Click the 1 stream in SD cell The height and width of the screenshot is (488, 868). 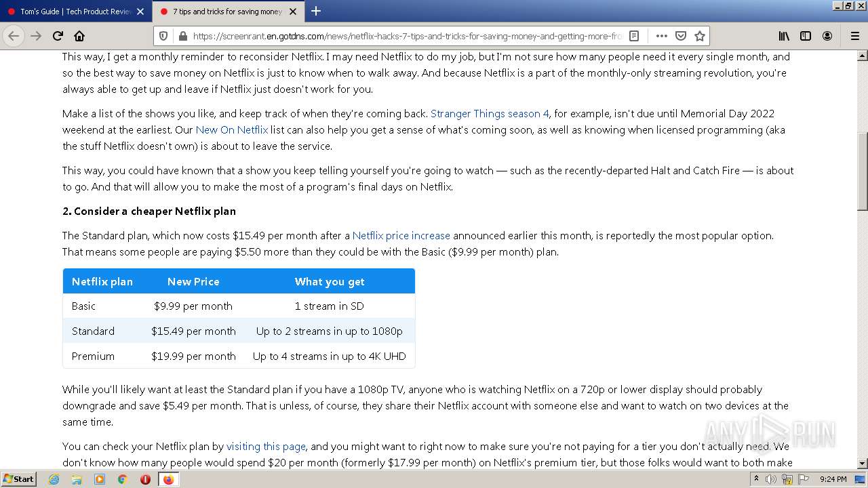pyautogui.click(x=330, y=306)
